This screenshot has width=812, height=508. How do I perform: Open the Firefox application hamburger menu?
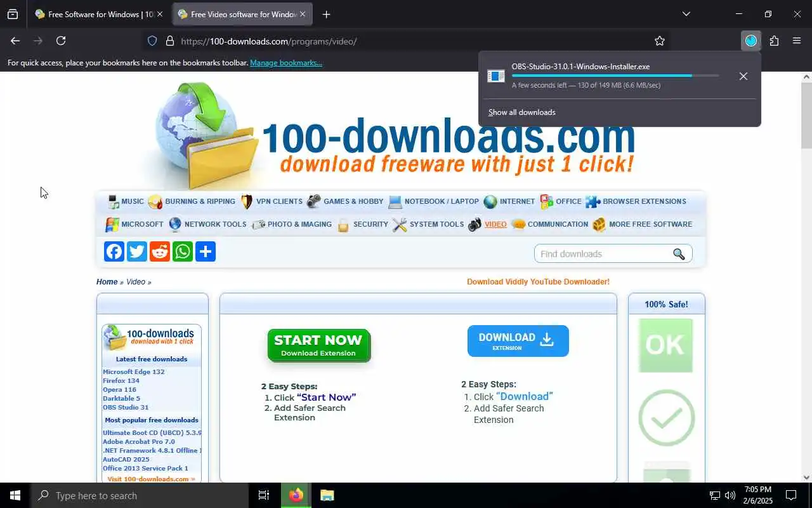pos(797,41)
